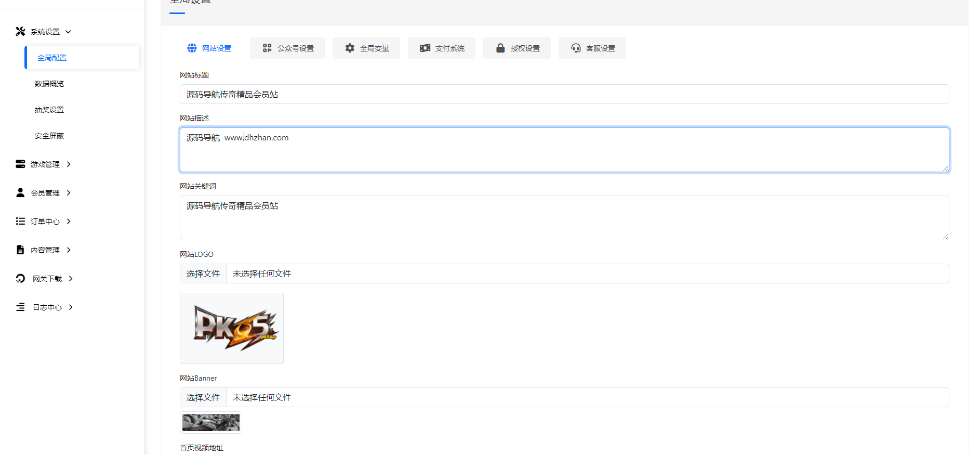Collapse the 系统设置 menu chevron
980x455 pixels.
[68, 32]
